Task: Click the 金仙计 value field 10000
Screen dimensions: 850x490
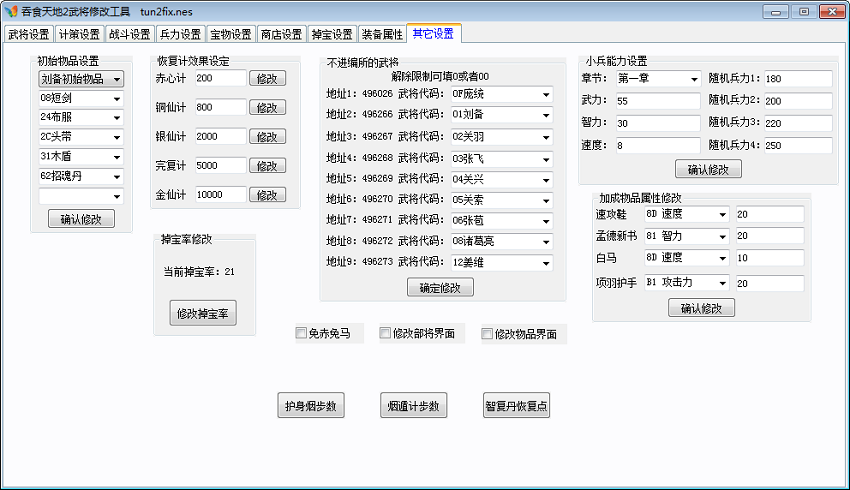Action: [x=221, y=195]
